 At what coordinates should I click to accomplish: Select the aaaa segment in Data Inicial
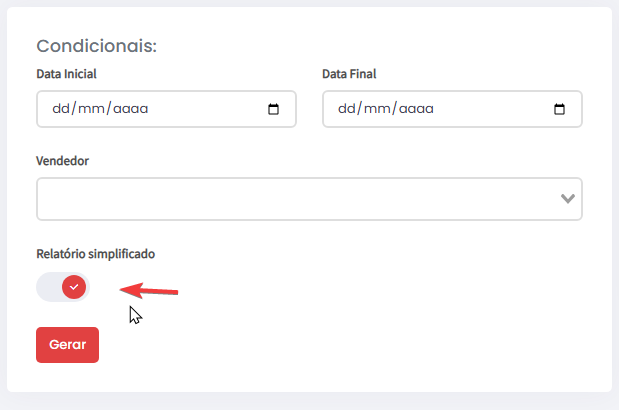click(x=131, y=109)
